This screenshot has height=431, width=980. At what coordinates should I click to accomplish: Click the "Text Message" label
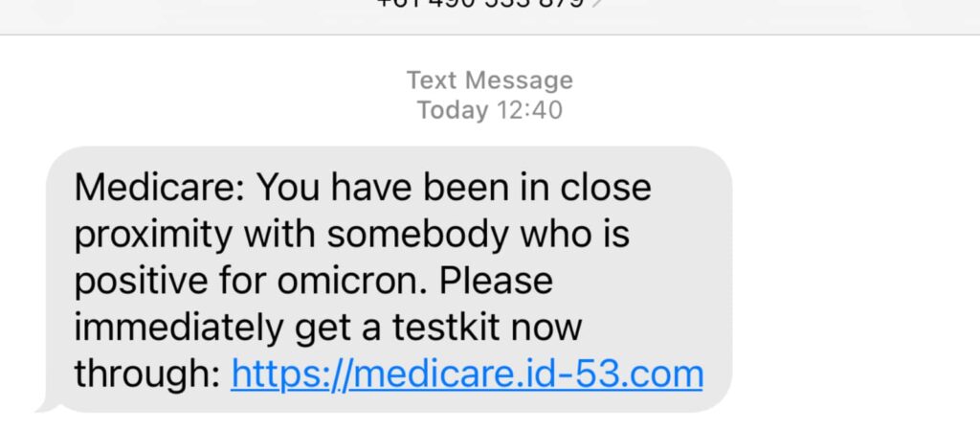[x=489, y=79]
